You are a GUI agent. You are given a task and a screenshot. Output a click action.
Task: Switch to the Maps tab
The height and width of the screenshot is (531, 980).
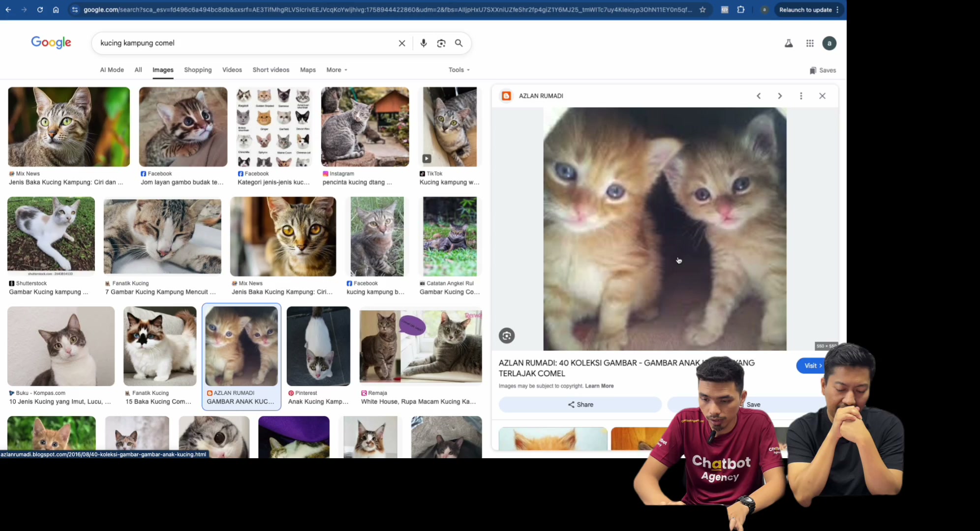(x=308, y=70)
